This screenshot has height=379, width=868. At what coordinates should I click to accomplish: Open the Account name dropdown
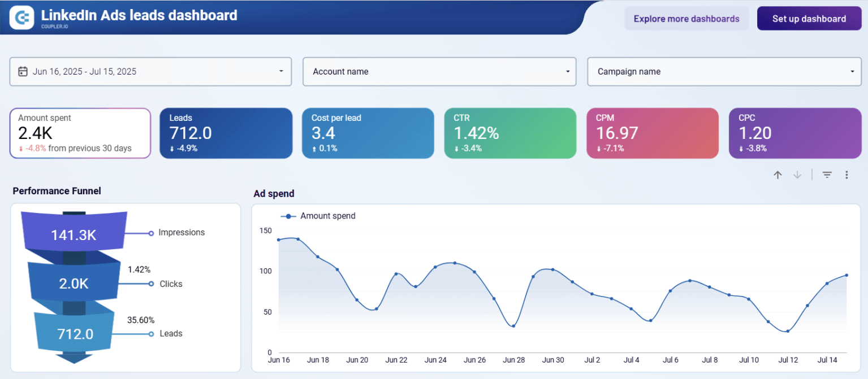click(568, 72)
